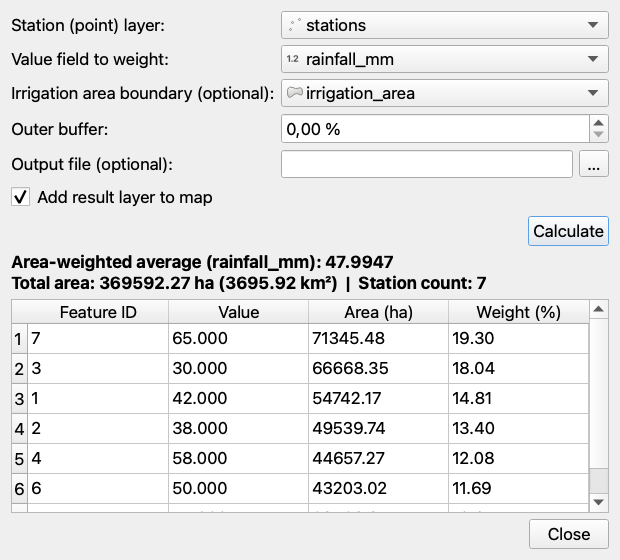The image size is (620, 560).
Task: Browse for output file with ellipsis button
Action: point(594,164)
